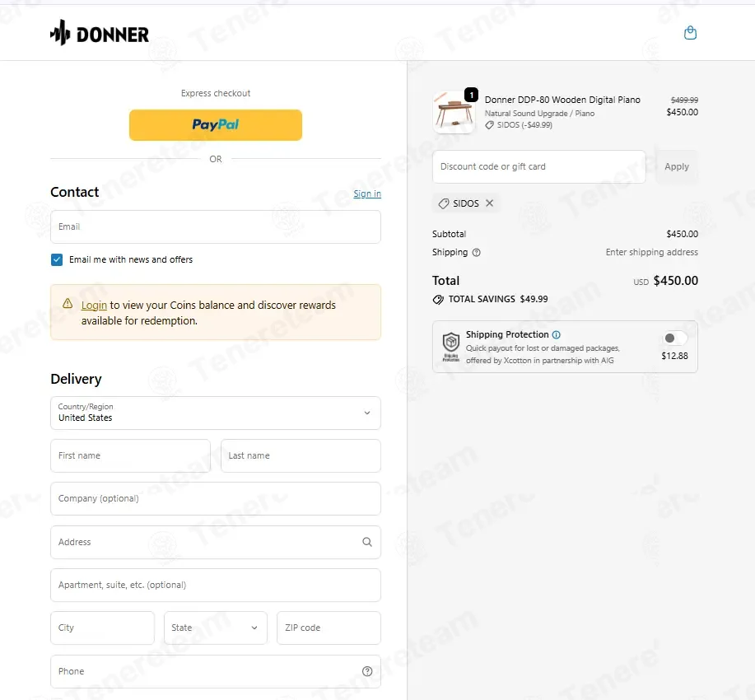
Task: Focus the First name field
Action: 130,455
